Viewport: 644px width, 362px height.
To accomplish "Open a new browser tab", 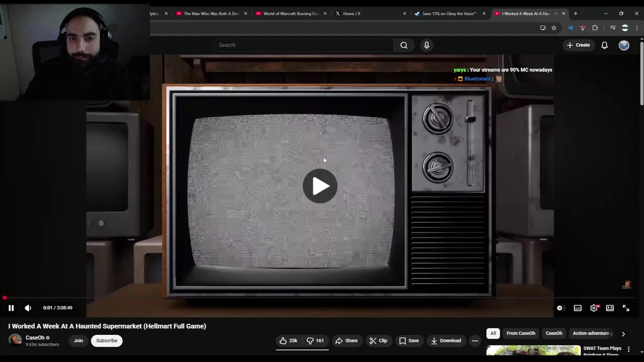I will pyautogui.click(x=576, y=14).
